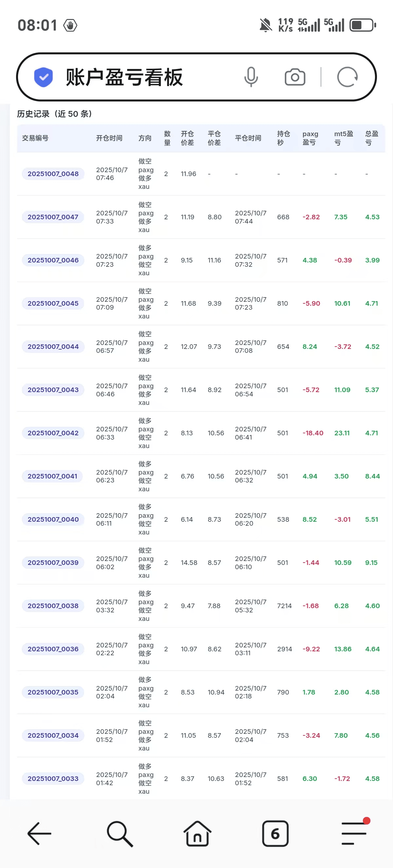Image resolution: width=393 pixels, height=868 pixels.
Task: Go back with the arrow icon
Action: [x=39, y=834]
